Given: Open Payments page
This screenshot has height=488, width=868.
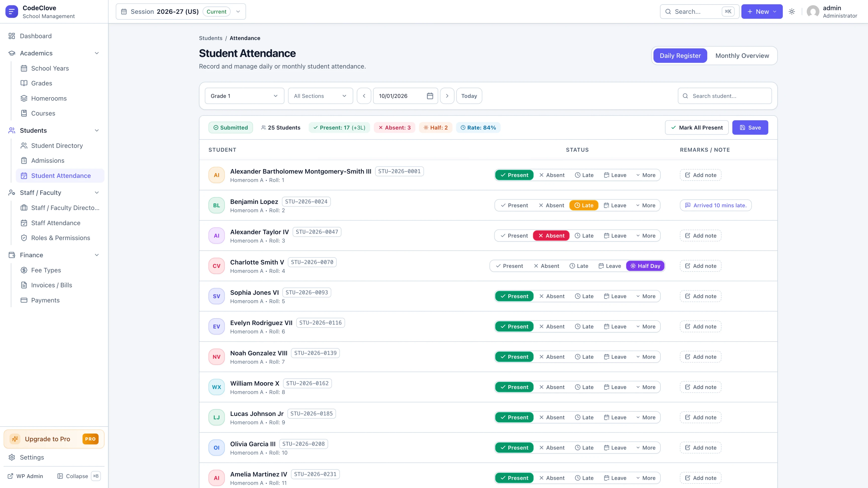Looking at the screenshot, I should pyautogui.click(x=60, y=300).
